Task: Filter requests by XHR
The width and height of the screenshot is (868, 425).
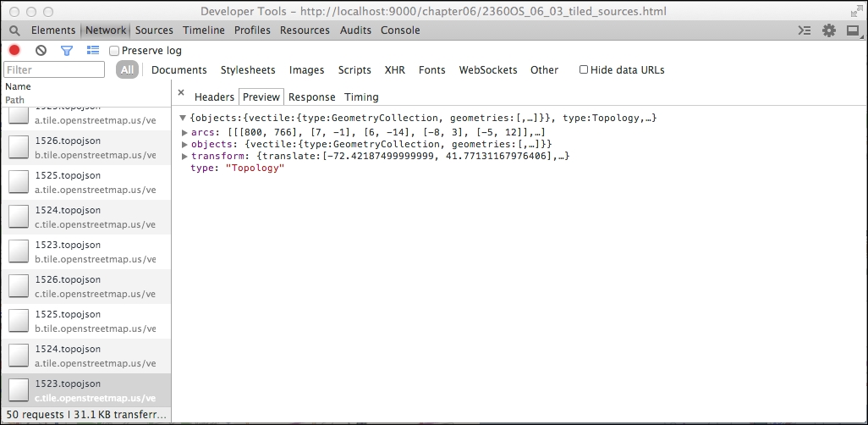Action: (395, 69)
